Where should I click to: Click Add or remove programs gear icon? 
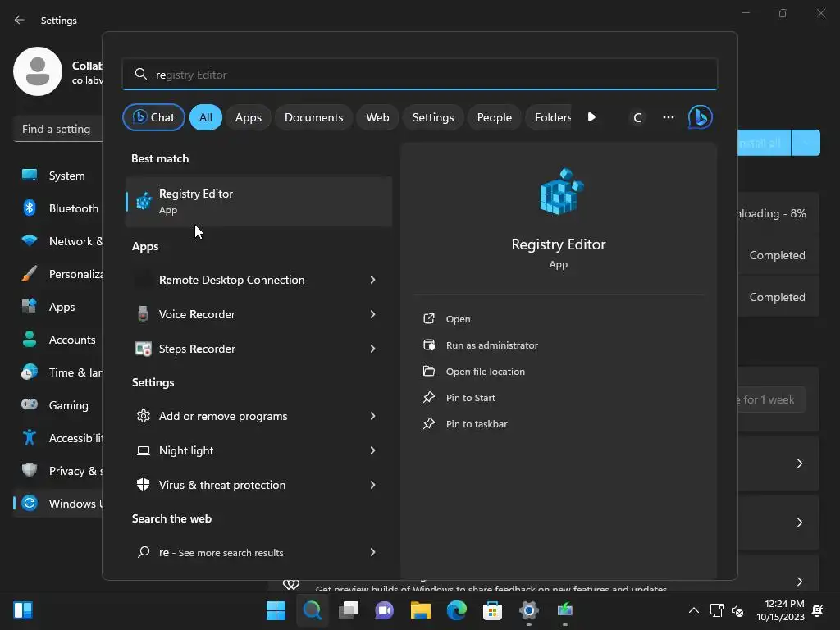click(x=143, y=416)
